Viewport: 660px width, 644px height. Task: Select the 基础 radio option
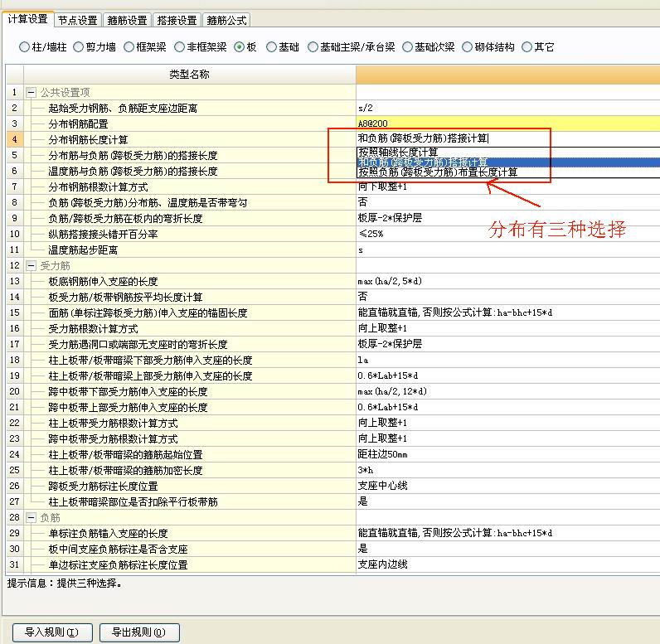(283, 47)
